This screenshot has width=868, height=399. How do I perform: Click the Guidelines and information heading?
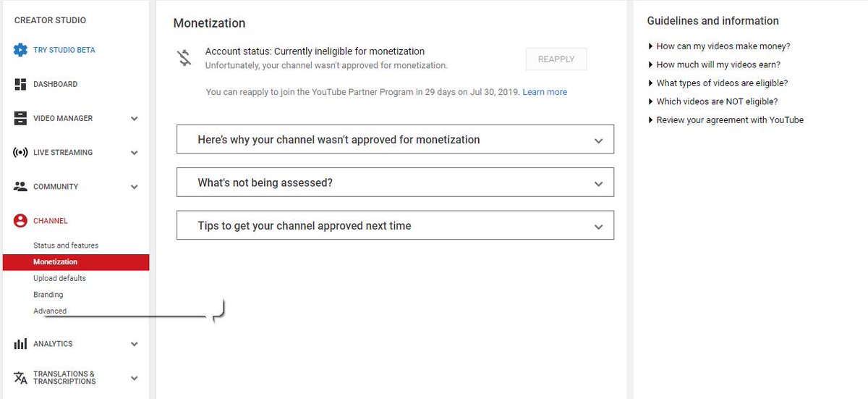712,21
